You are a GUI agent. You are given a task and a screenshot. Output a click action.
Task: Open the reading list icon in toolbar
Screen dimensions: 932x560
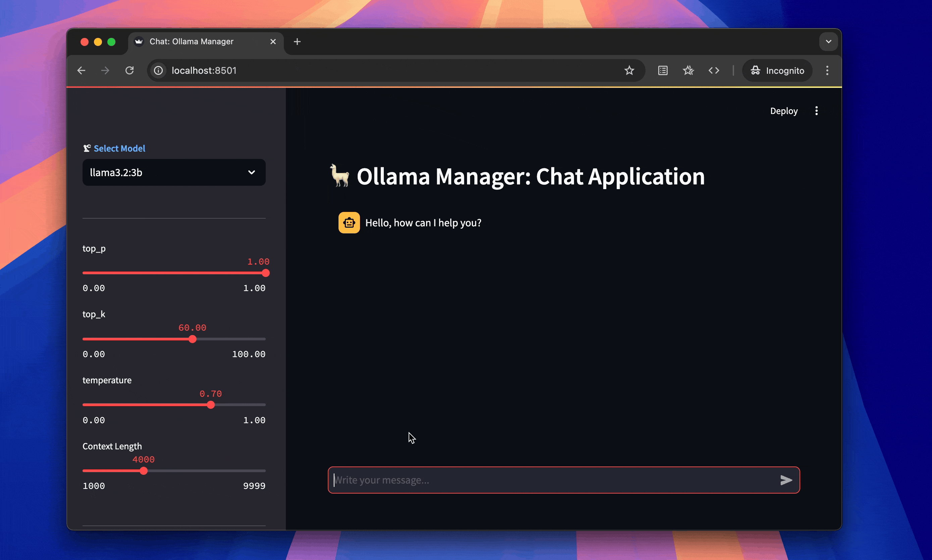click(663, 70)
